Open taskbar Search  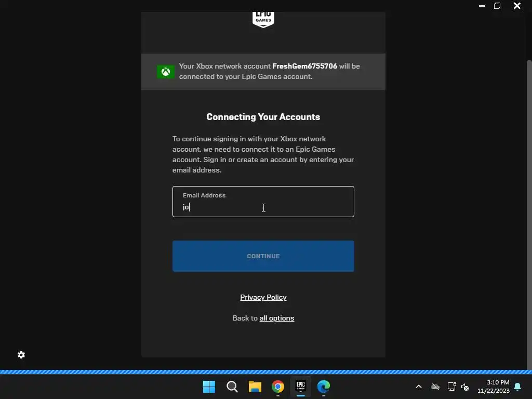pos(232,387)
